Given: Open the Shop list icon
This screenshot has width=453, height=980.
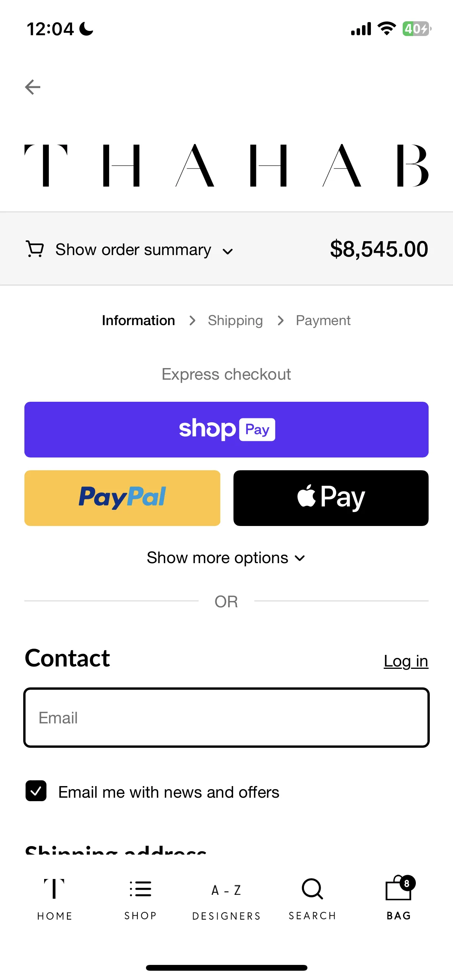Looking at the screenshot, I should click(141, 889).
